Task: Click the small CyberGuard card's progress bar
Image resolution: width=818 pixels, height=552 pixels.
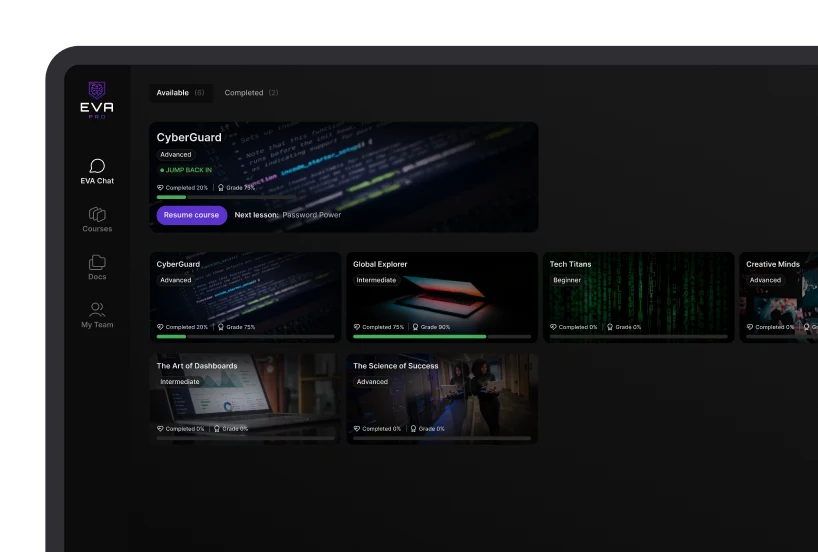Action: (245, 337)
